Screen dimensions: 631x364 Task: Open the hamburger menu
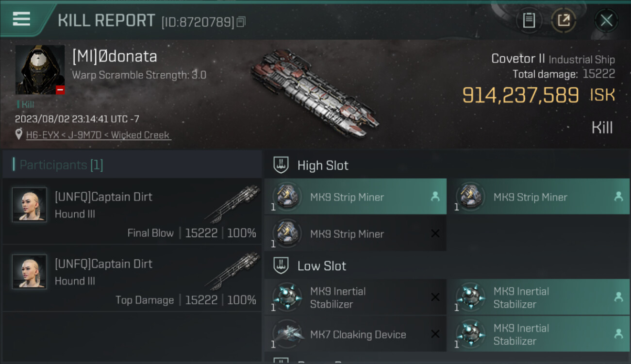click(x=21, y=19)
